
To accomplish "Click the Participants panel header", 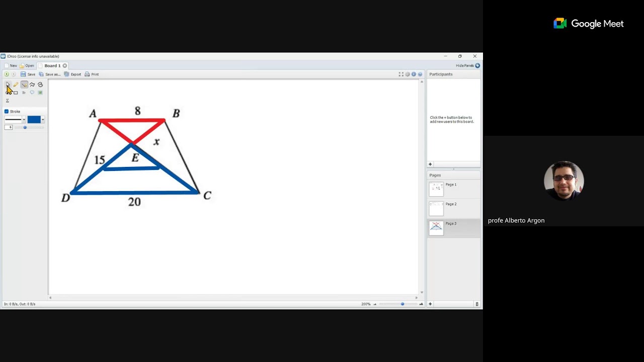I will point(453,74).
